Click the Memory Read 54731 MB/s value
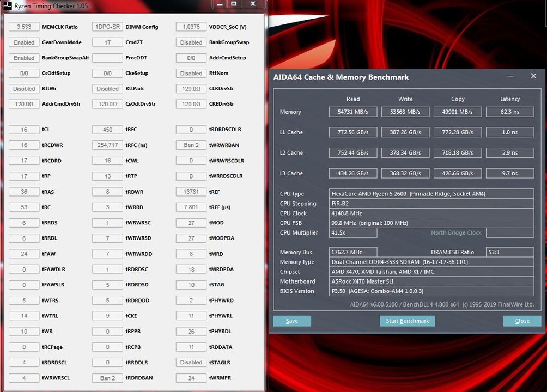This screenshot has width=547, height=392. 353,112
